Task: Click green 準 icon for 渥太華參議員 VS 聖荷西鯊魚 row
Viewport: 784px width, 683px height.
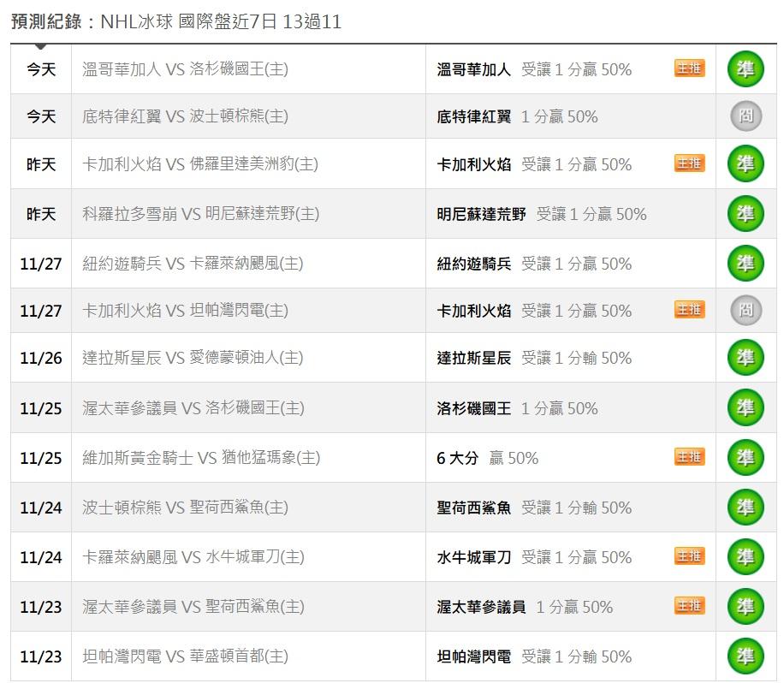Action: [745, 606]
